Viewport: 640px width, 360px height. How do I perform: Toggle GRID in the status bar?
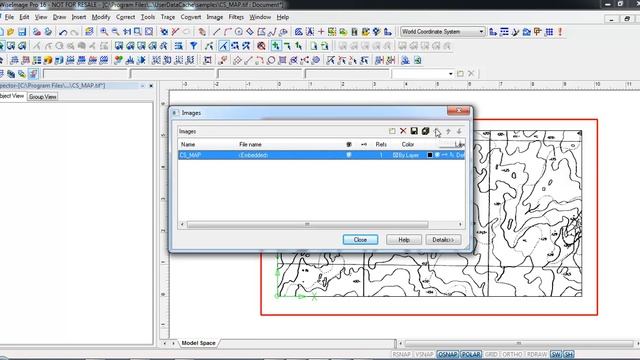click(491, 354)
